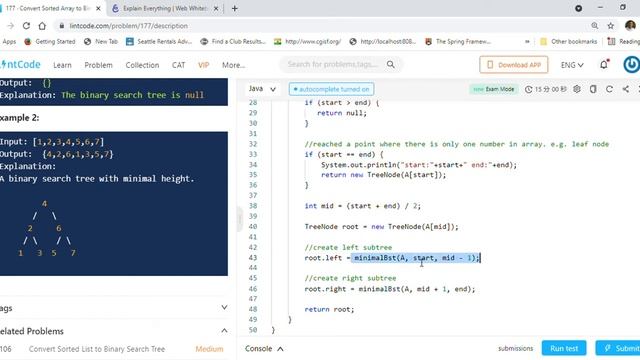Bookmark this page with star icon
The image size is (640, 360).
[x=611, y=26]
